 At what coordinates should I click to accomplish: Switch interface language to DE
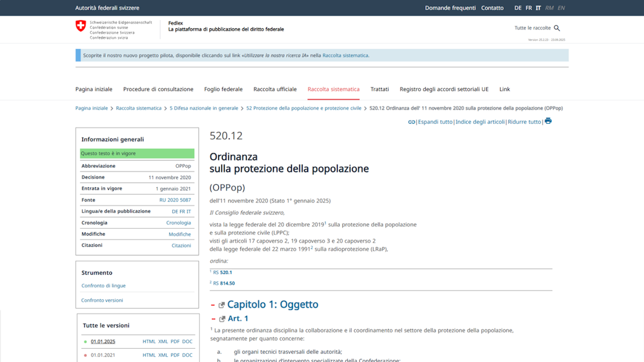click(518, 8)
